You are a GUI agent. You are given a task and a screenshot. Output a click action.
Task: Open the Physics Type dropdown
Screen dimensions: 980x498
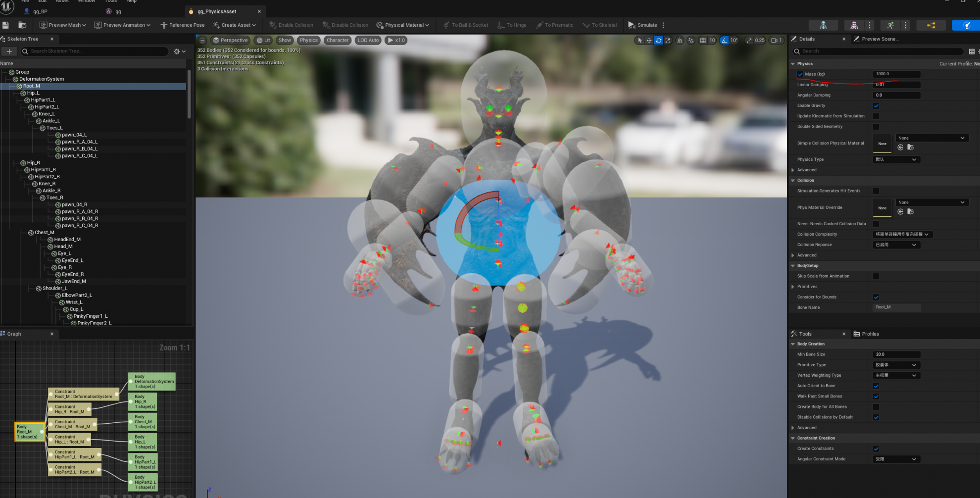896,159
